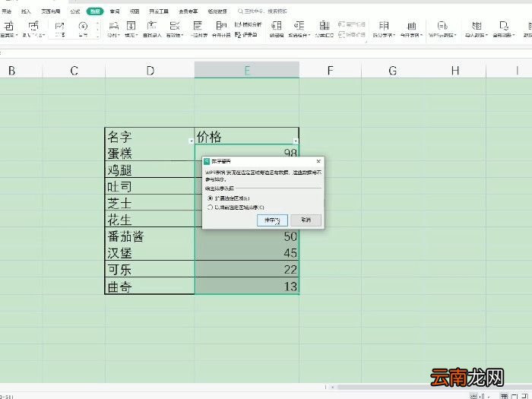Click the price cell 45
Screen dimensions: 532x399
[247, 252]
